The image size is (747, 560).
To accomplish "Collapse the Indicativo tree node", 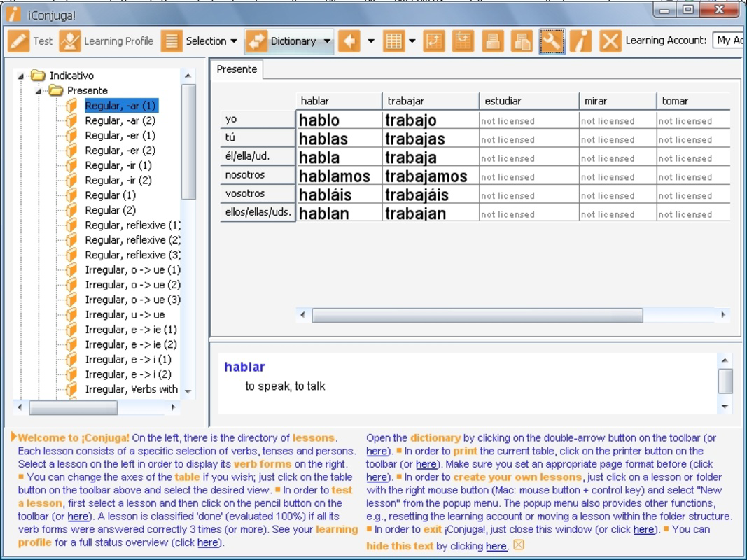I will coord(20,76).
